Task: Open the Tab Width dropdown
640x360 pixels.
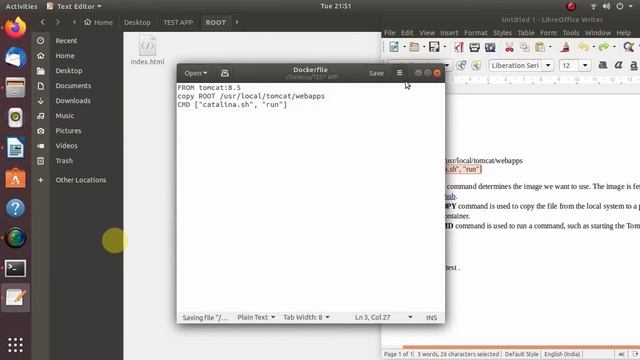Action: [306, 317]
